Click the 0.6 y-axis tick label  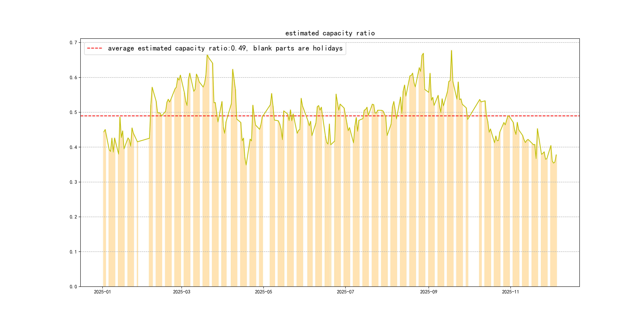coord(73,78)
